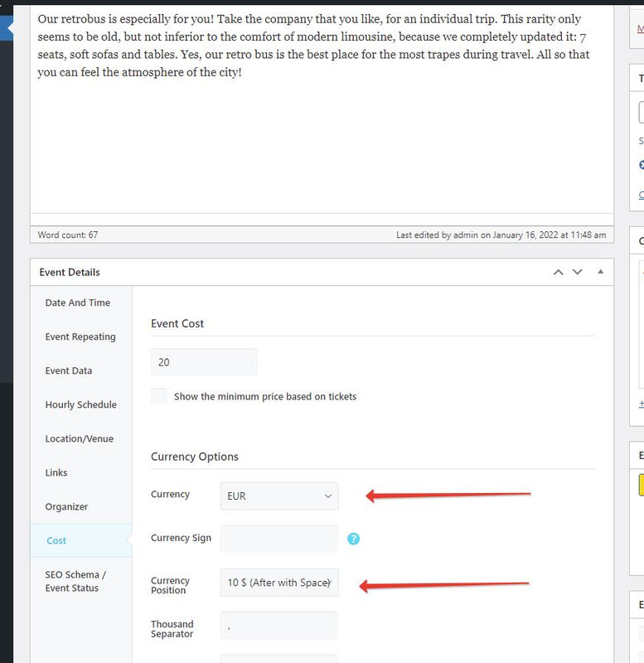This screenshot has height=663, width=644.
Task: Click the Last edited by admin text
Action: 501,235
